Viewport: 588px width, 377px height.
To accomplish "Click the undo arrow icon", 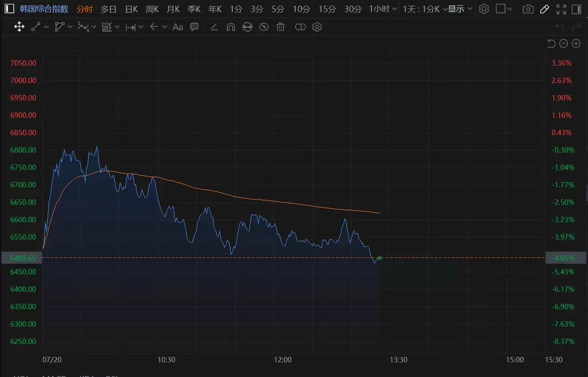I will 560,27.
